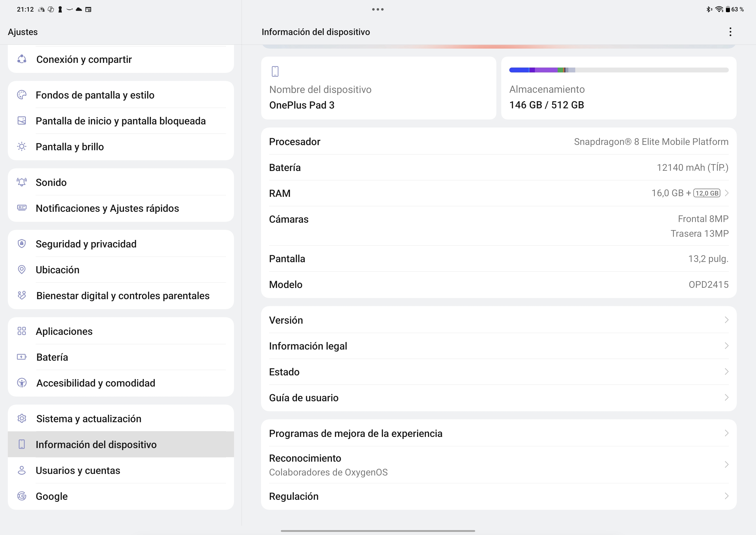
Task: Tap the Pantalla y brillo sun icon
Action: point(22,147)
